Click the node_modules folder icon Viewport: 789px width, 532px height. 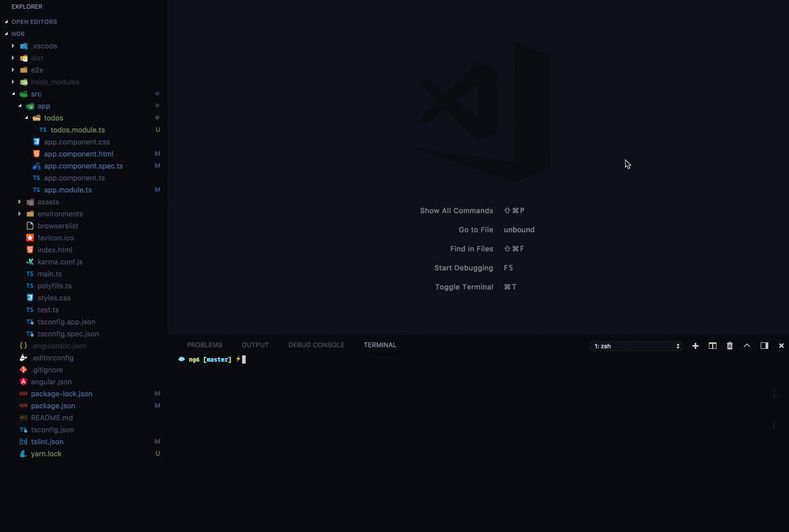[x=23, y=82]
